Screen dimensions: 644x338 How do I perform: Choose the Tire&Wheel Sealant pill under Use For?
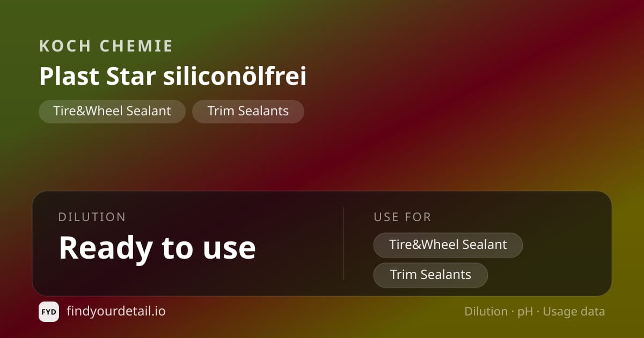(448, 245)
